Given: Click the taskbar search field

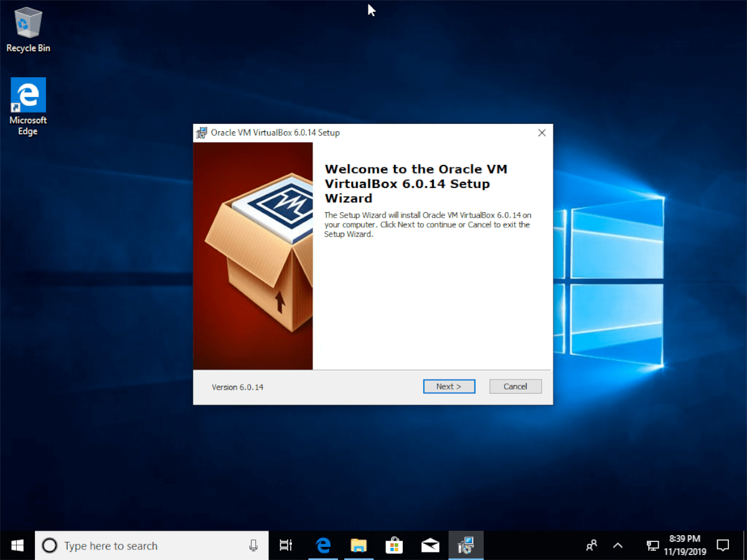Looking at the screenshot, I should coord(149,545).
